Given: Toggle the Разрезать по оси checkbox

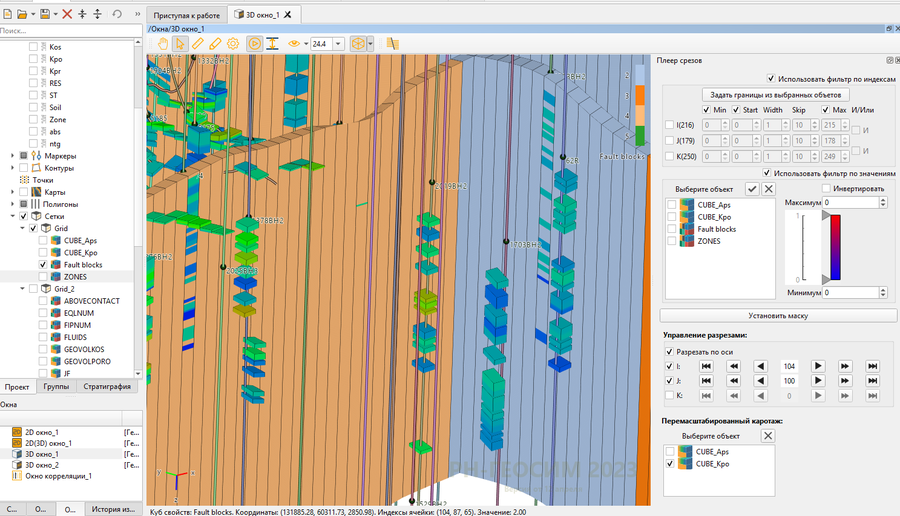Looking at the screenshot, I should coord(669,352).
